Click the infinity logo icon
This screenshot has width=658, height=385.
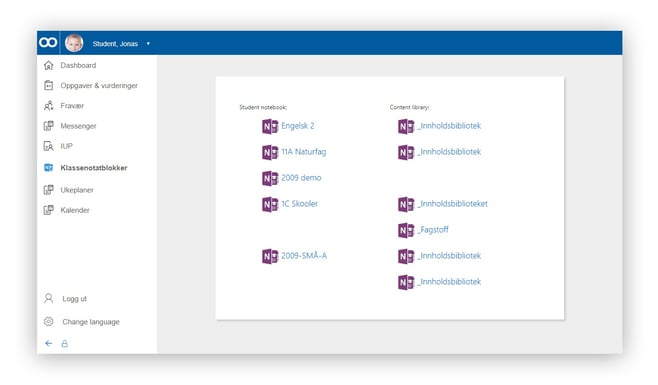[x=48, y=43]
